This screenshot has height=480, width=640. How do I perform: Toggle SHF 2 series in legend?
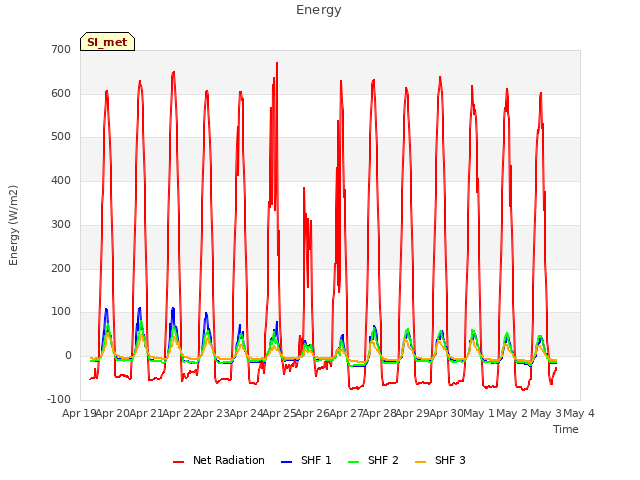[x=373, y=460]
